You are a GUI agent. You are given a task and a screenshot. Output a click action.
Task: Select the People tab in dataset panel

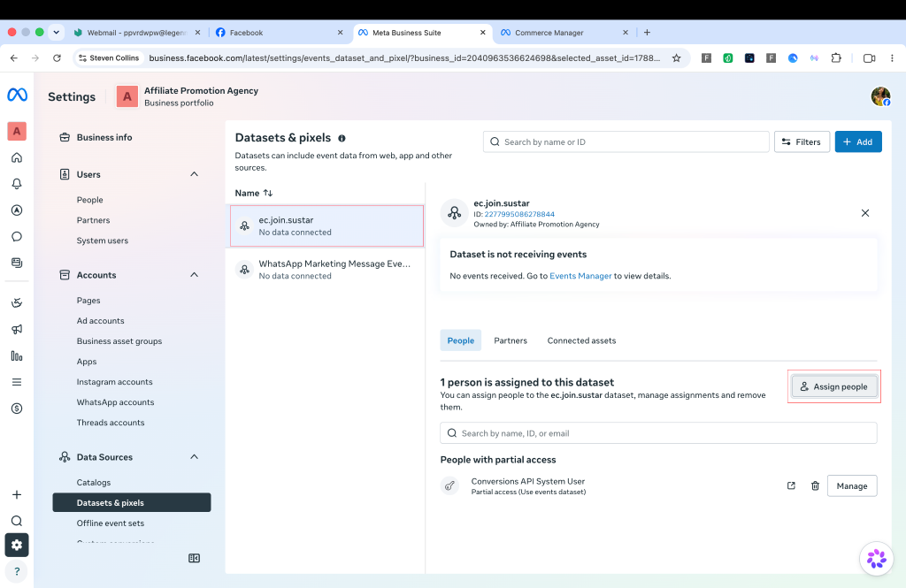tap(460, 340)
